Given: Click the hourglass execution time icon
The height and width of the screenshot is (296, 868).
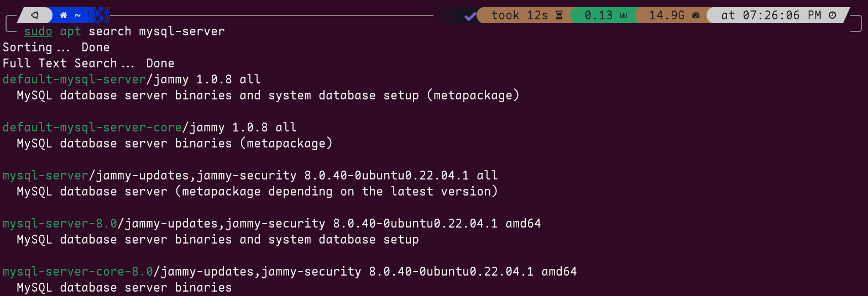Looking at the screenshot, I should pos(560,15).
